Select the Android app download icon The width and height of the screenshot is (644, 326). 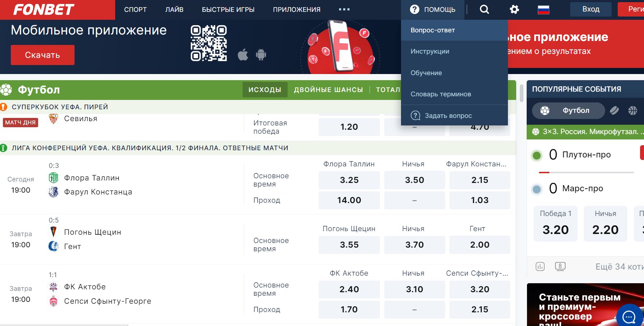[261, 55]
